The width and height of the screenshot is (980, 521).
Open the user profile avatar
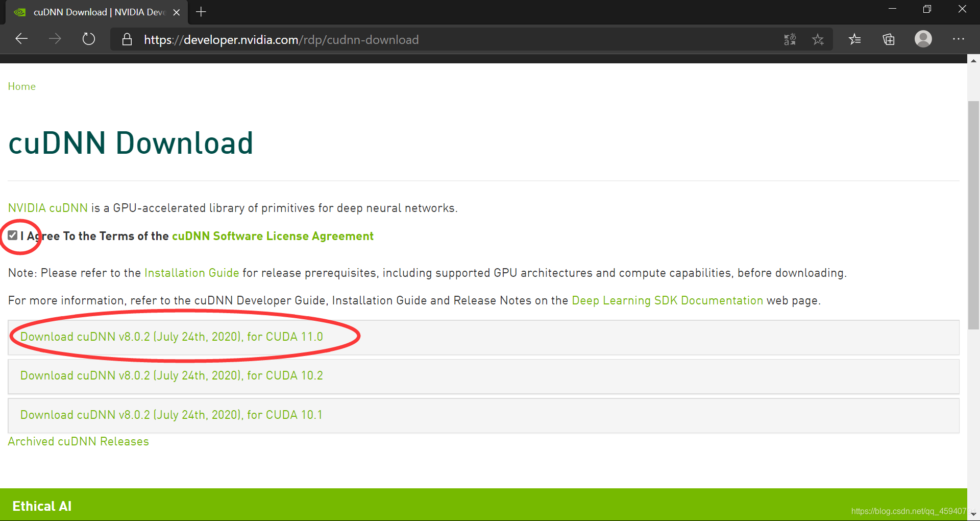923,39
